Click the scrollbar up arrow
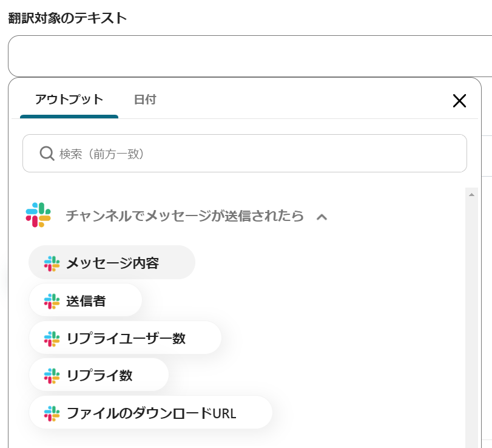Screen dimensions: 492x448 (471, 194)
